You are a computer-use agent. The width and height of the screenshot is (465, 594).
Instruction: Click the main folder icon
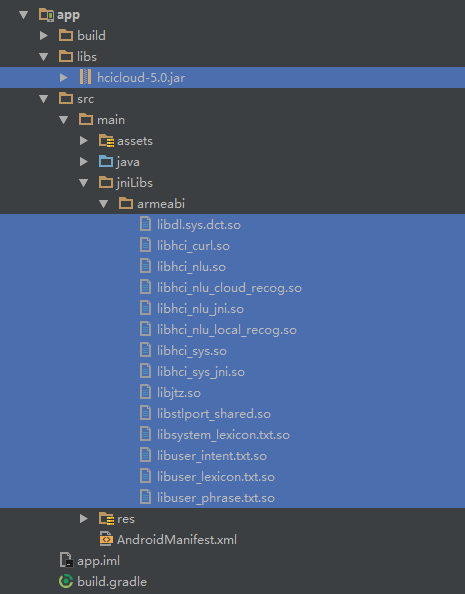86,119
